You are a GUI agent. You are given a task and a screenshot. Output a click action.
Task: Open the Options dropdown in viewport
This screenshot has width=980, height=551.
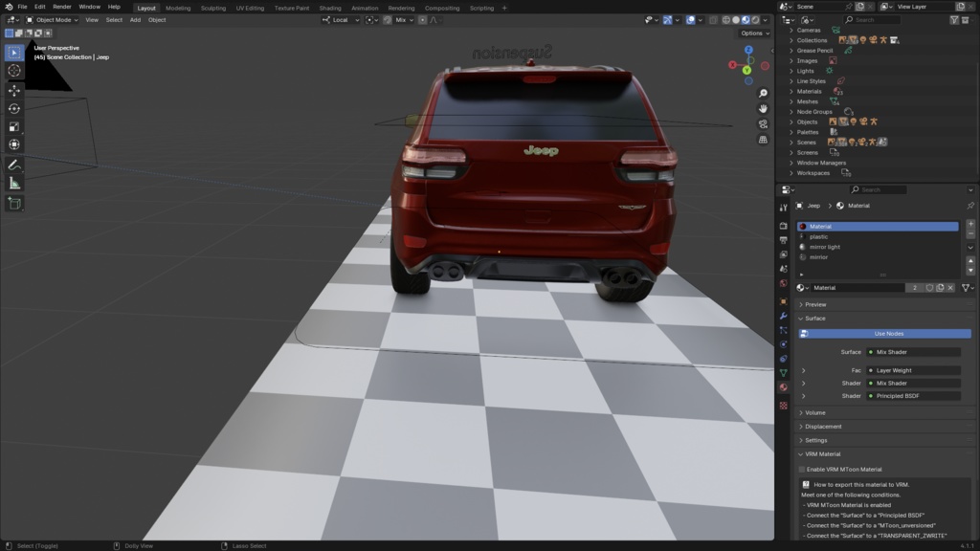pos(755,33)
